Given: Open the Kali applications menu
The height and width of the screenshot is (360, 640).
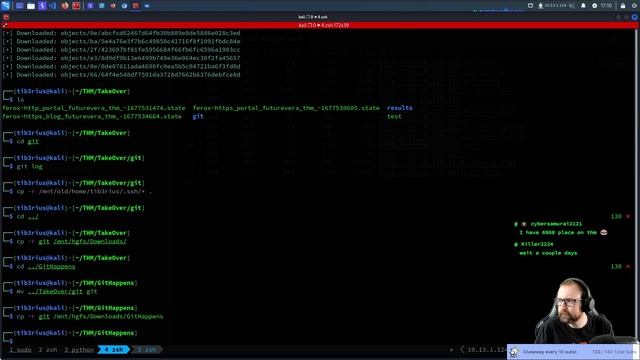Looking at the screenshot, I should coord(5,6).
